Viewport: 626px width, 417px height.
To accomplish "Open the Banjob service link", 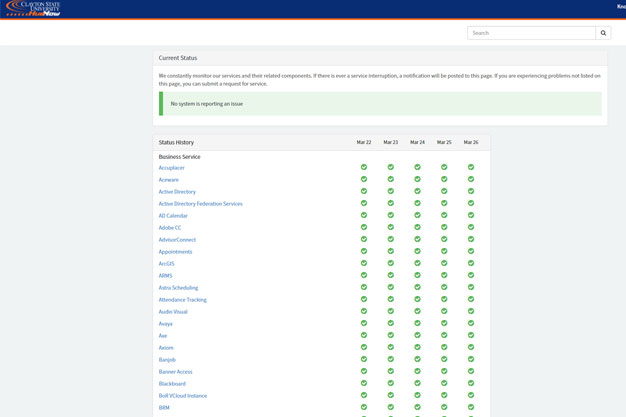I will [167, 359].
